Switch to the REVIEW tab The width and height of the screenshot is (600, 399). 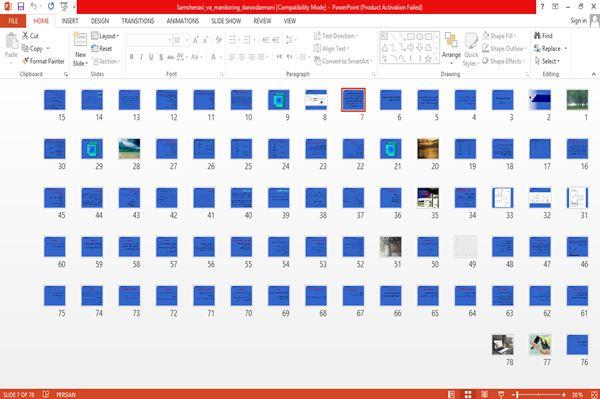(x=262, y=21)
